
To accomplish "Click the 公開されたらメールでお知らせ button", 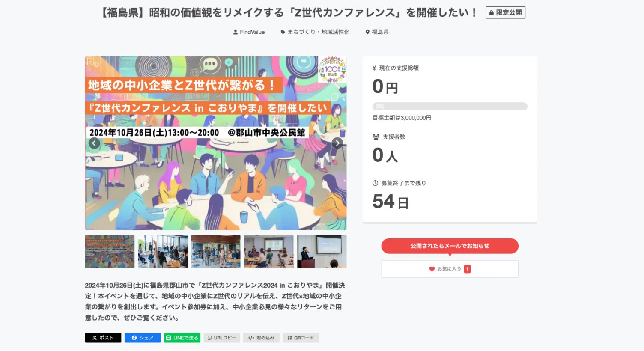I will pos(450,246).
